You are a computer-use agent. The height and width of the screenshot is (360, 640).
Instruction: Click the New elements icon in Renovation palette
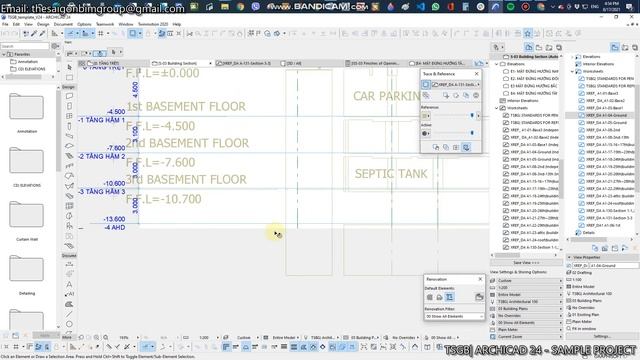pyautogui.click(x=449, y=297)
